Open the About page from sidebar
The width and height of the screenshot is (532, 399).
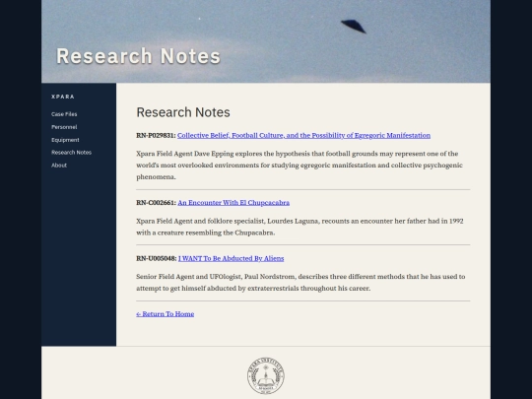[59, 166]
